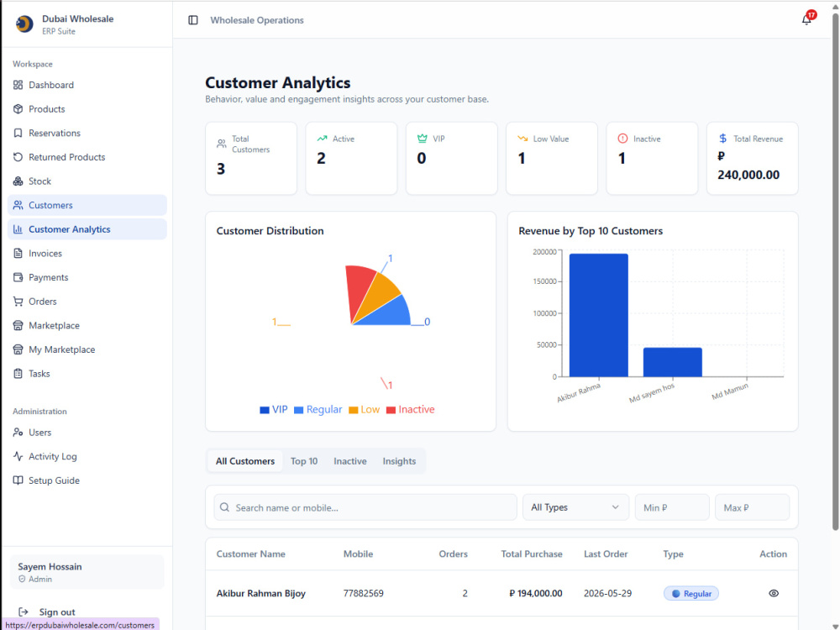Screen dimensions: 840x630
Task: Click the Dashboard grid icon
Action: coord(18,85)
